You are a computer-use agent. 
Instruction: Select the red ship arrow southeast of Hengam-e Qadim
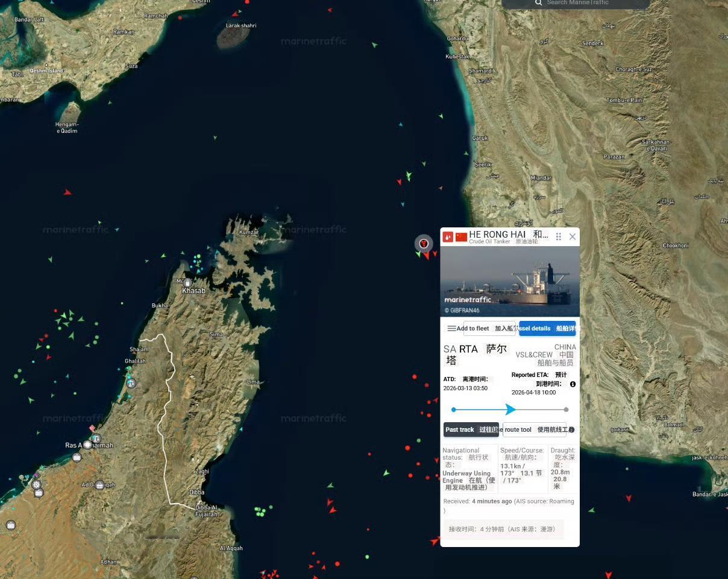pyautogui.click(x=67, y=192)
